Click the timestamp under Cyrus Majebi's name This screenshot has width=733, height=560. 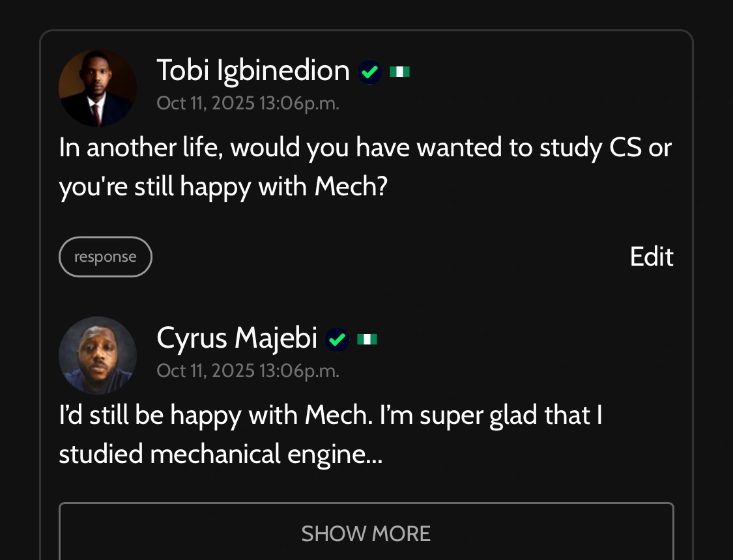coord(248,371)
